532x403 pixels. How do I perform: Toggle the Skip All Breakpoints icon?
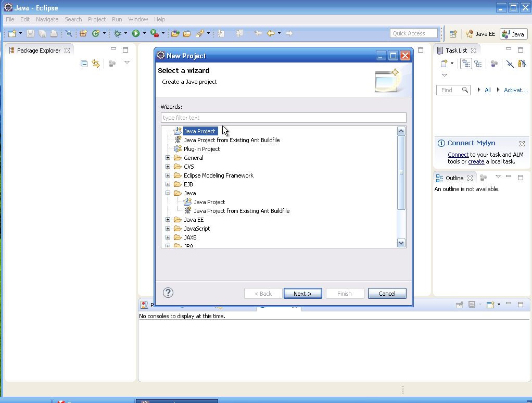tap(69, 33)
